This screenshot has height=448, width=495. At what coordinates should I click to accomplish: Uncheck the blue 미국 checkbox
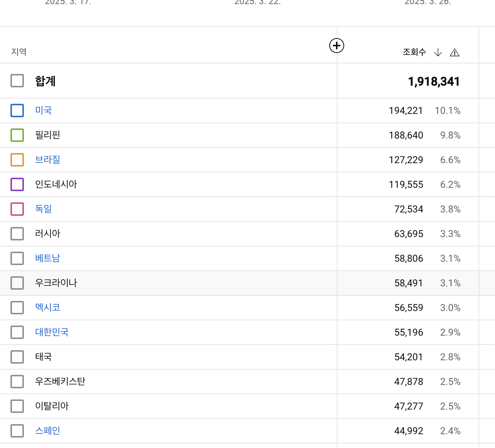click(x=17, y=111)
